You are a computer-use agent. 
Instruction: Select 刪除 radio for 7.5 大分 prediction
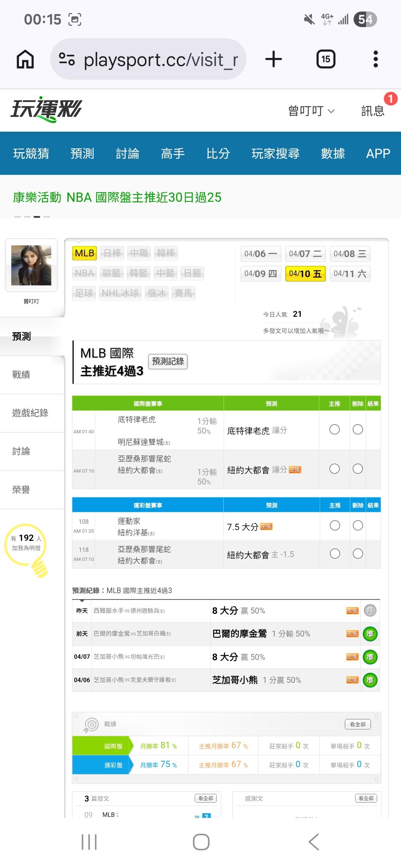[x=358, y=525]
